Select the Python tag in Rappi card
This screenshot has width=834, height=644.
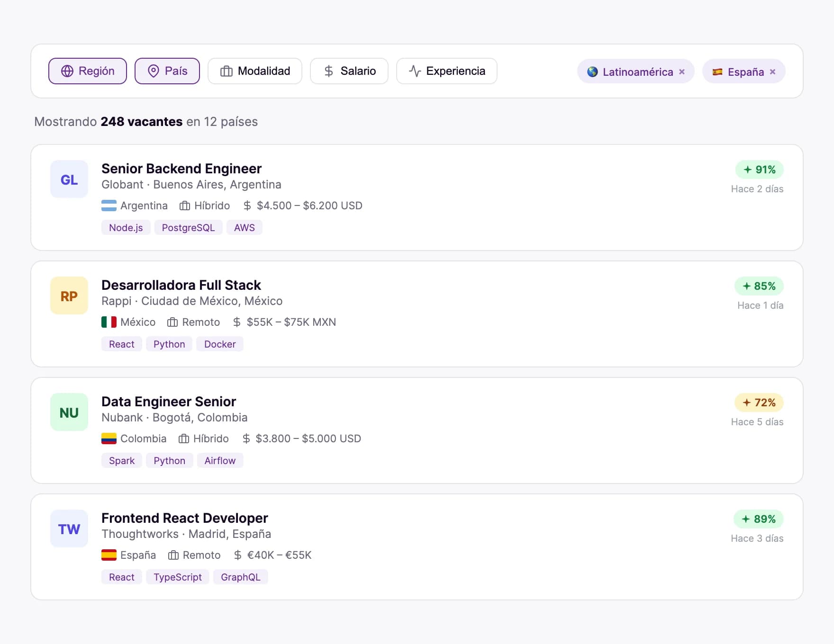click(169, 344)
